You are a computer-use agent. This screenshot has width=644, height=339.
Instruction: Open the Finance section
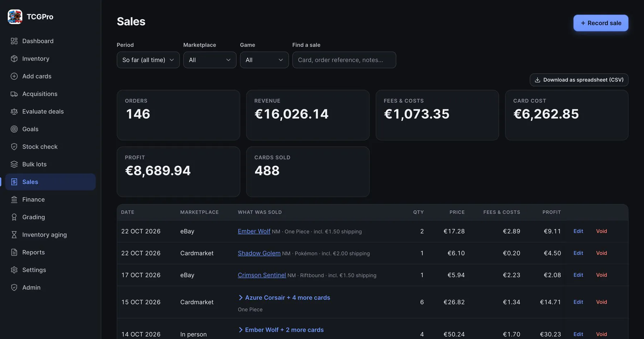pyautogui.click(x=50, y=199)
